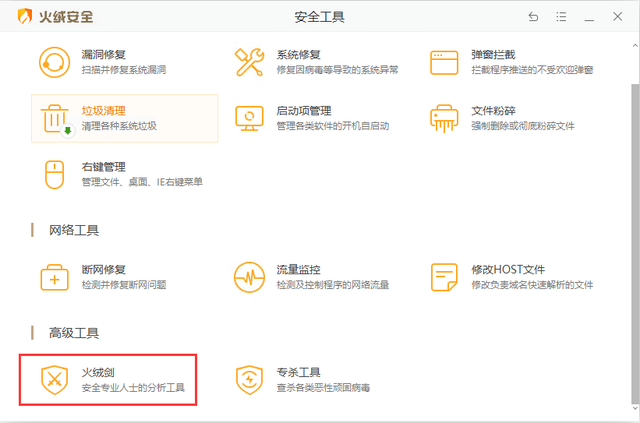Open the 弹窗拦截 popup window icon
Screen dimensions: 640x423
444,62
